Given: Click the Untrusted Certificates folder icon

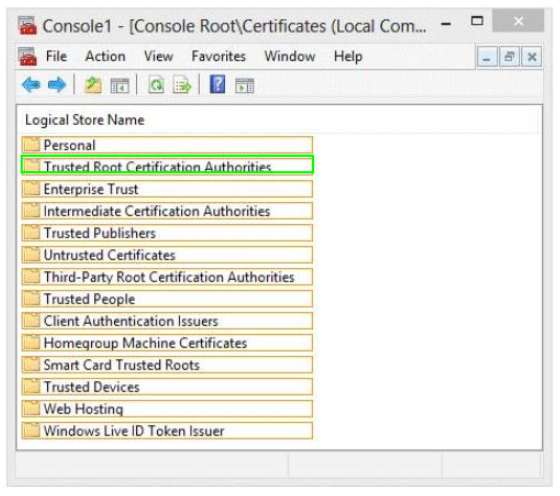Looking at the screenshot, I should click(31, 255).
